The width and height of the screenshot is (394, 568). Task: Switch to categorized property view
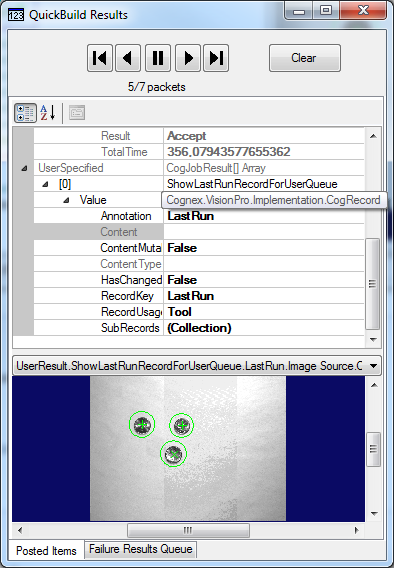[25, 113]
